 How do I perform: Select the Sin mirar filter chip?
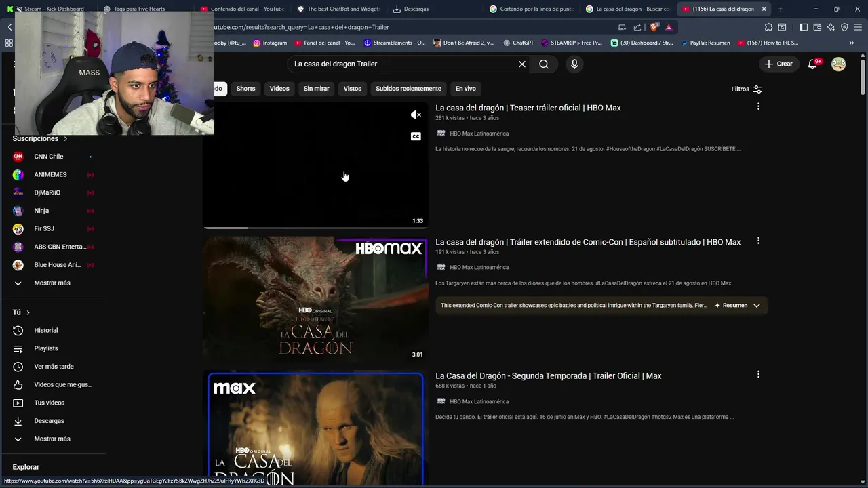[x=317, y=89]
